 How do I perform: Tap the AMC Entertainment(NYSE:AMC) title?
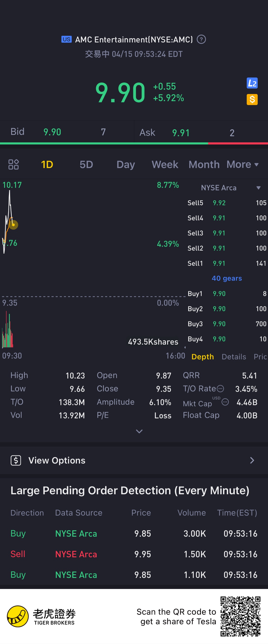(x=134, y=40)
